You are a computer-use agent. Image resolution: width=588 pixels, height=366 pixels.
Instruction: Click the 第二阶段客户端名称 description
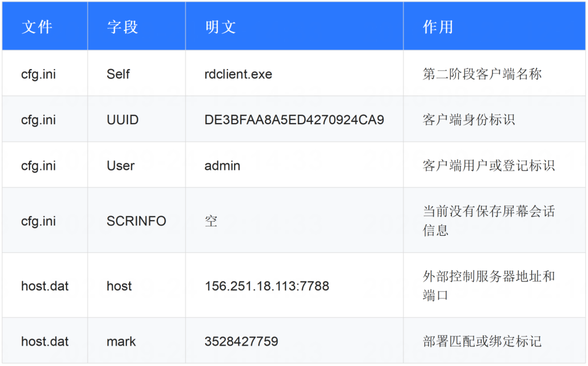point(482,74)
